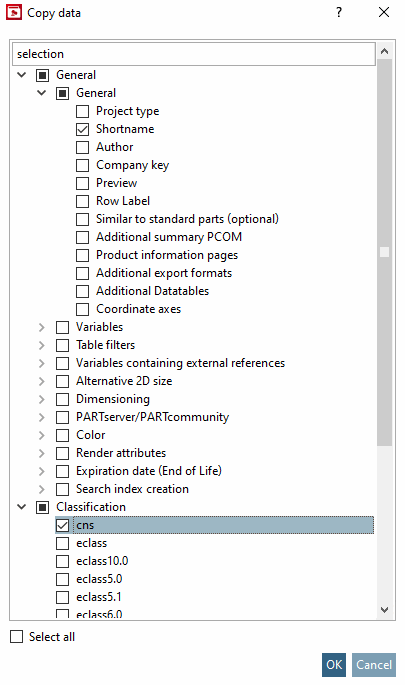Click the help question mark icon

[339, 12]
